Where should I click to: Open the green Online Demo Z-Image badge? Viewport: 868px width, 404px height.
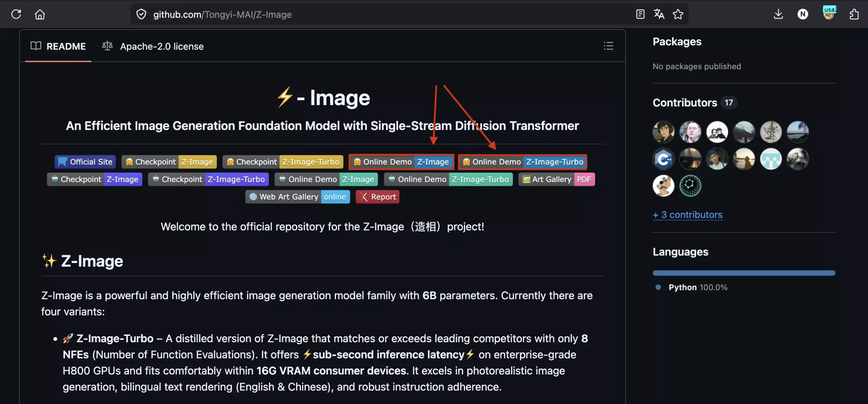(x=326, y=179)
